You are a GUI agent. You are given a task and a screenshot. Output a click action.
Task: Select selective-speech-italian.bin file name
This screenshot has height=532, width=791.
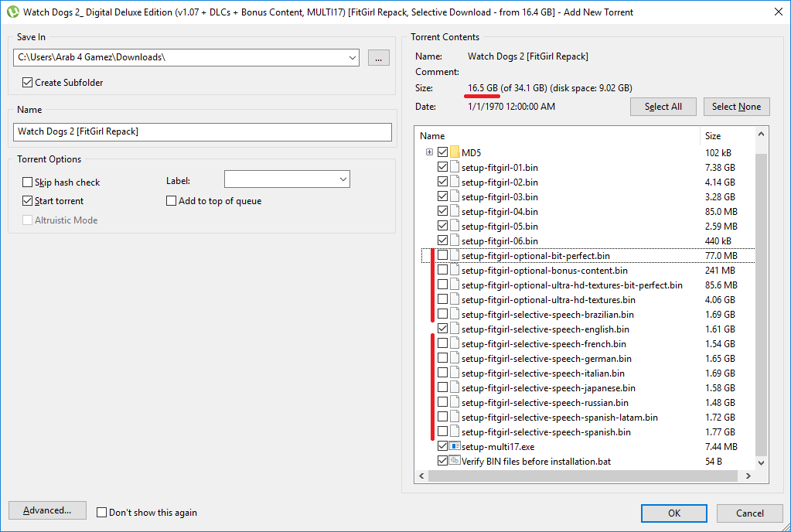[x=543, y=373]
